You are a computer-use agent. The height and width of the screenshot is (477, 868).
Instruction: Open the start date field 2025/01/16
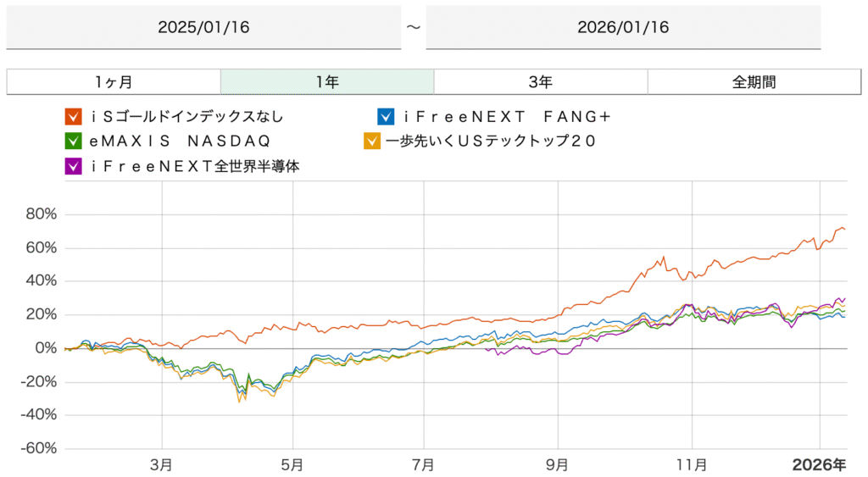203,27
